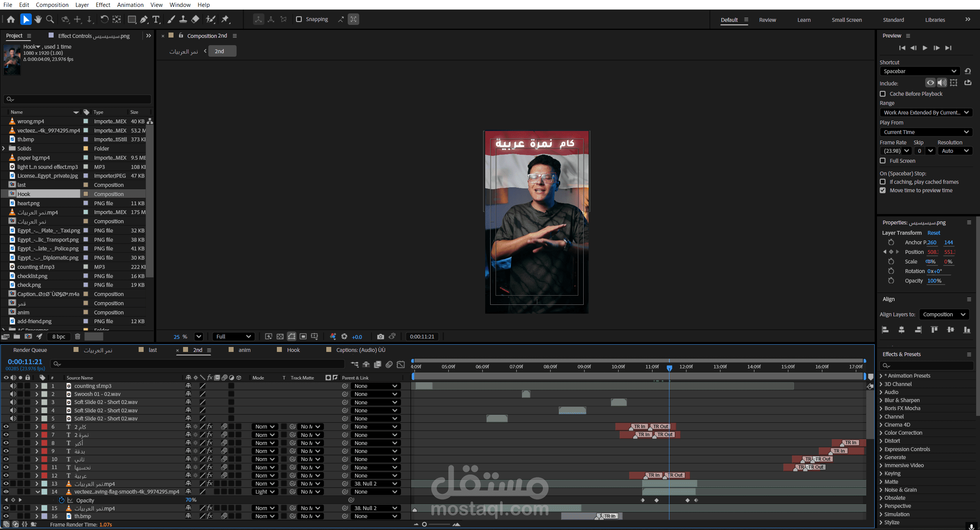
Task: Select the Zoom tool in toolbar
Action: coord(50,19)
